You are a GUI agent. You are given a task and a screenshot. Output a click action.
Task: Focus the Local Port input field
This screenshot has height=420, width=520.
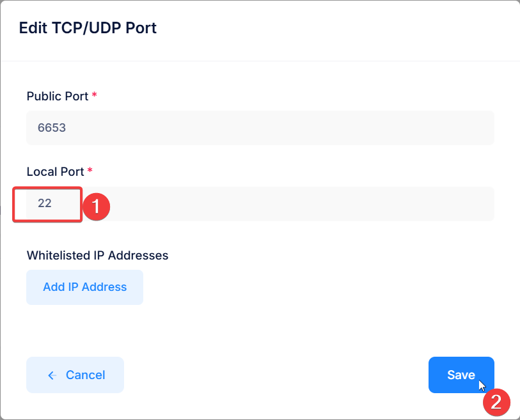[260, 203]
